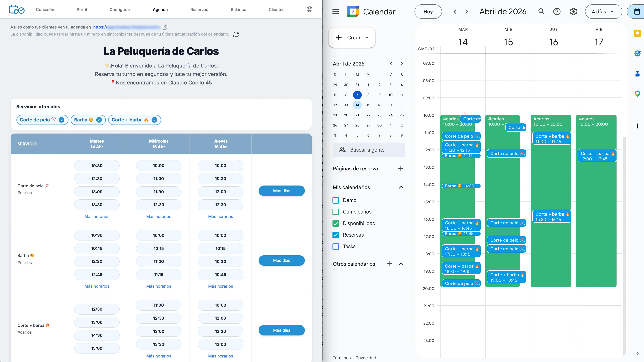This screenshot has height=362, width=644.
Task: Uncheck the Disponibilidad calendar checkbox
Action: (336, 223)
